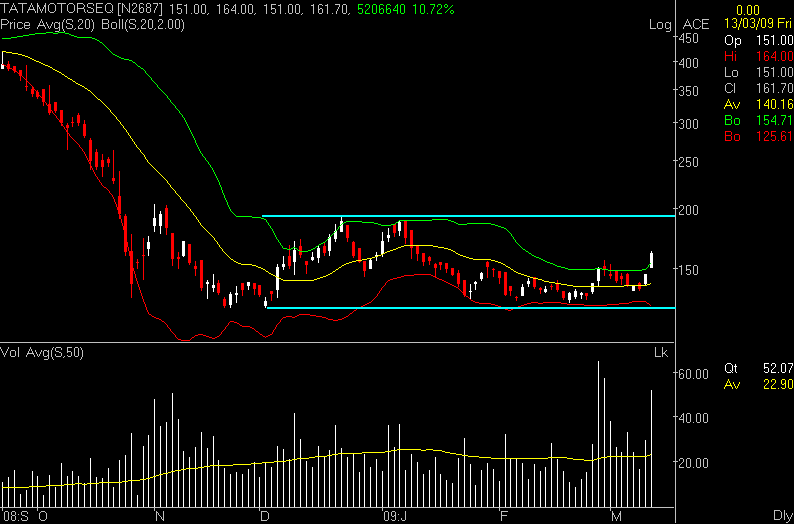
Task: Click the green Bo 154.71 upper band value
Action: [x=759, y=120]
